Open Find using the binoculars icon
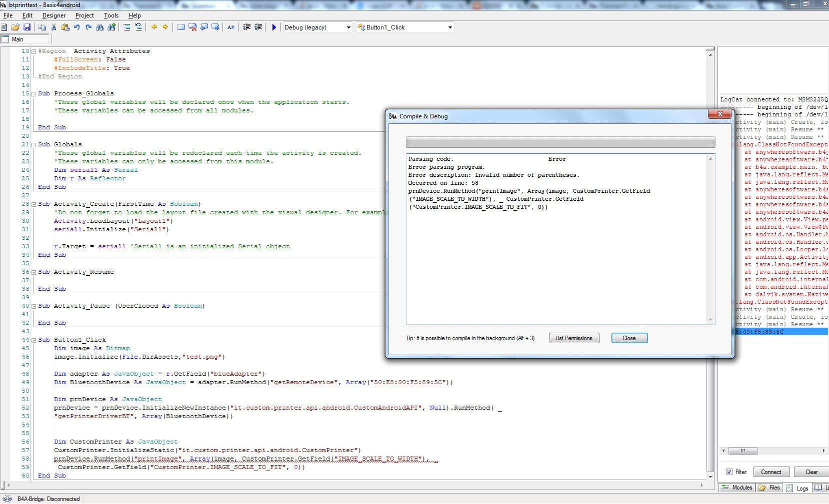 pos(99,27)
